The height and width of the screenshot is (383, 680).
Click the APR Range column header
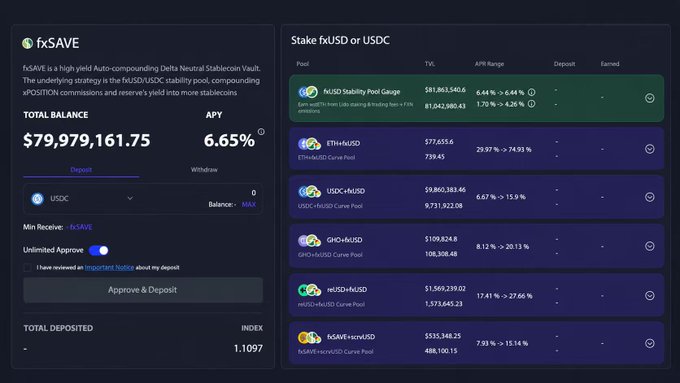tap(489, 64)
